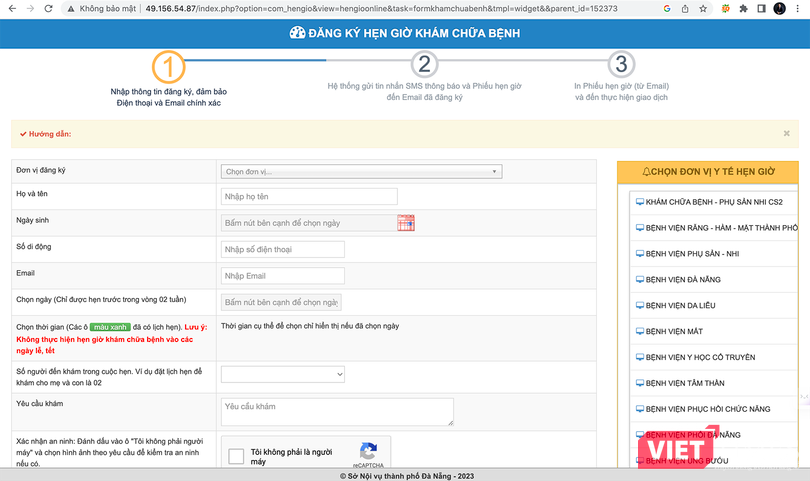Expand the number of patients dropdown
The width and height of the screenshot is (810, 481).
(283, 374)
